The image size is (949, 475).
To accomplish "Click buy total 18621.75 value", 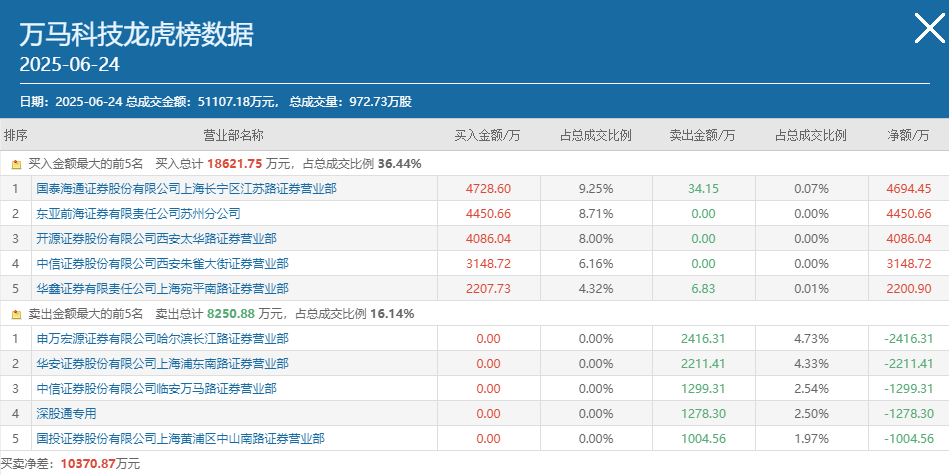I will tap(234, 164).
